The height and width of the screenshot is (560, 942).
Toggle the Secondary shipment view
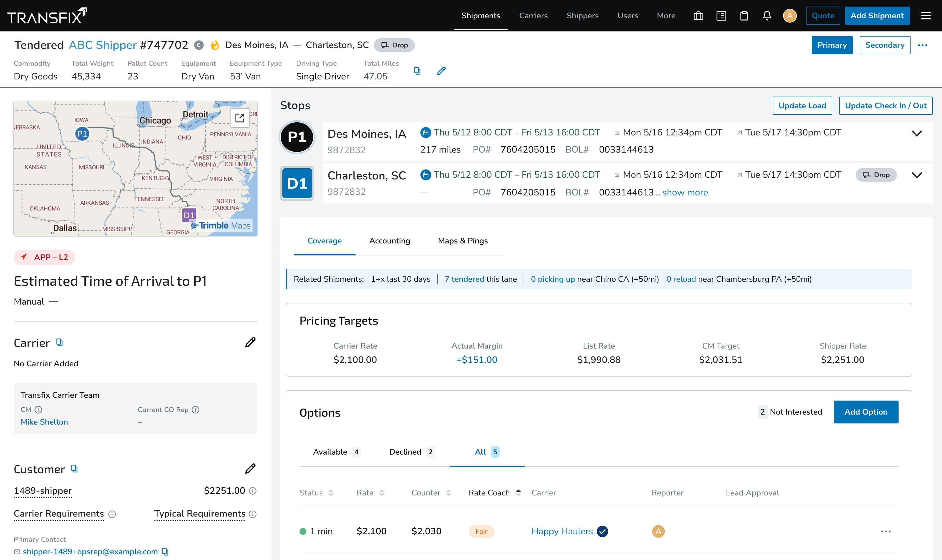885,45
